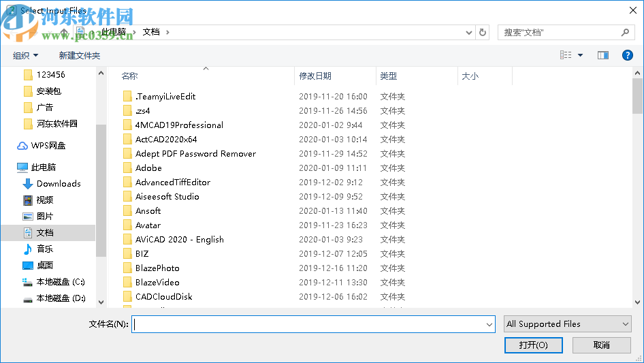Viewport: 644px width, 363px height.
Task: Click the sidebar scrollbar down arrow
Action: [101, 302]
